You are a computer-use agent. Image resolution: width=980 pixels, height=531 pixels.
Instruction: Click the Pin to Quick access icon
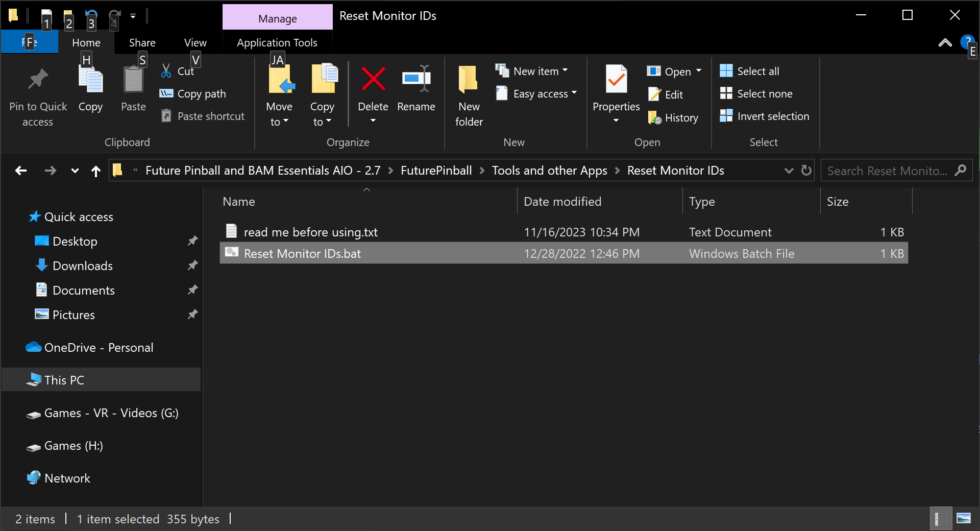(38, 80)
